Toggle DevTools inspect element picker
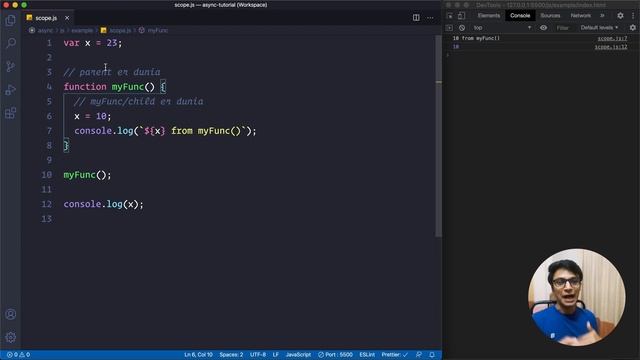The width and height of the screenshot is (640, 360). click(x=450, y=16)
